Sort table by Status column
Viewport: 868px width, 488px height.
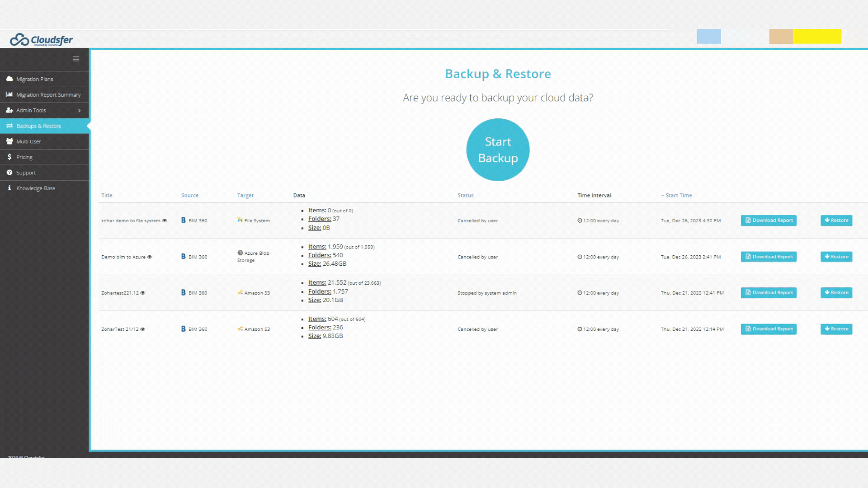pyautogui.click(x=466, y=195)
